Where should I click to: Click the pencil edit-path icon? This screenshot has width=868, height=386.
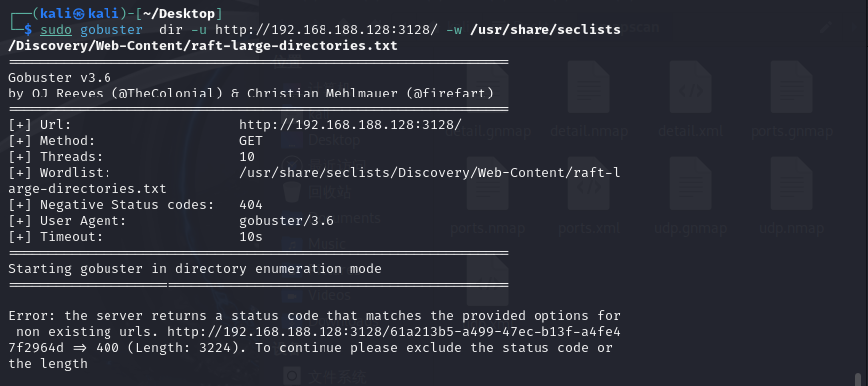pyautogui.click(x=826, y=26)
